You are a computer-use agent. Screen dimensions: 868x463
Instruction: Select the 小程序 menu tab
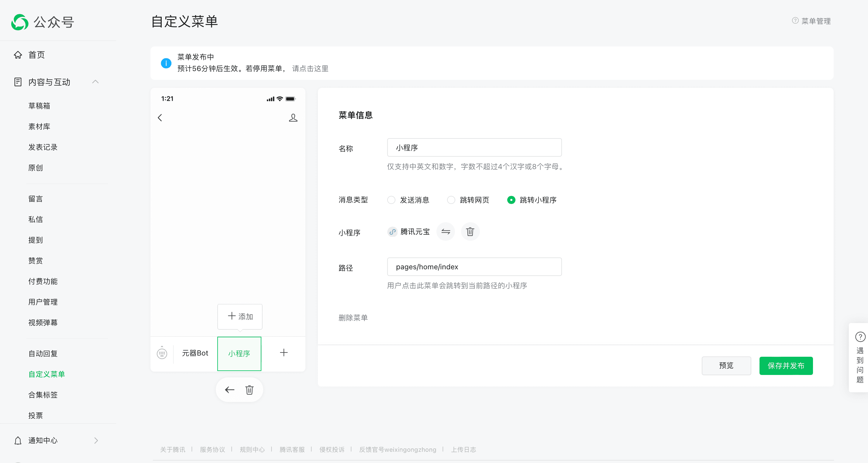[239, 354]
